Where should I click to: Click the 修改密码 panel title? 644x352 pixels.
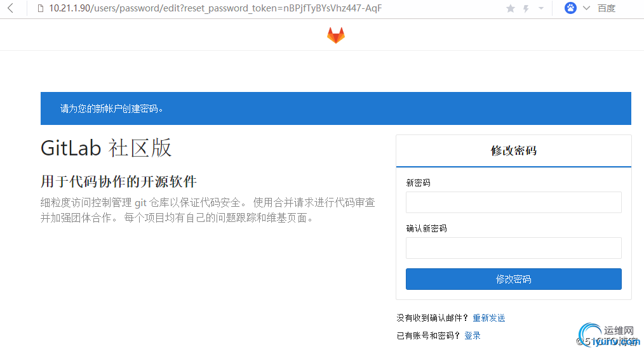pyautogui.click(x=513, y=150)
